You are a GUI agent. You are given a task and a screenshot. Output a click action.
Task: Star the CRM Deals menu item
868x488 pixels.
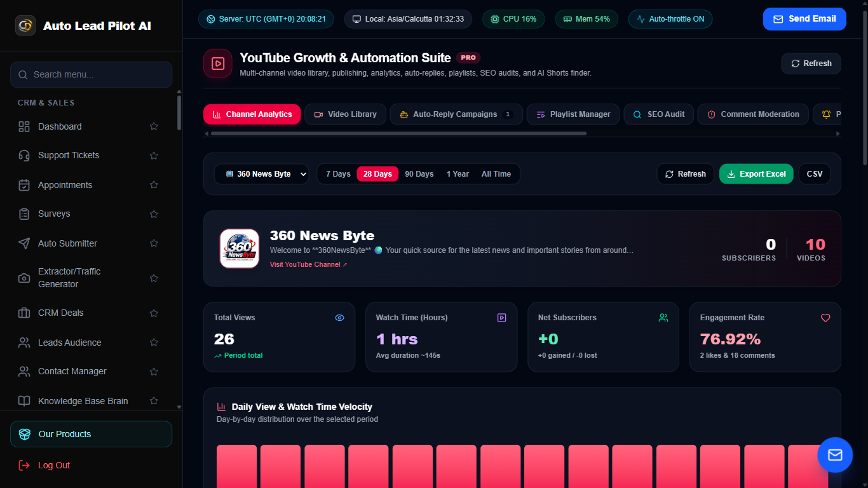154,313
